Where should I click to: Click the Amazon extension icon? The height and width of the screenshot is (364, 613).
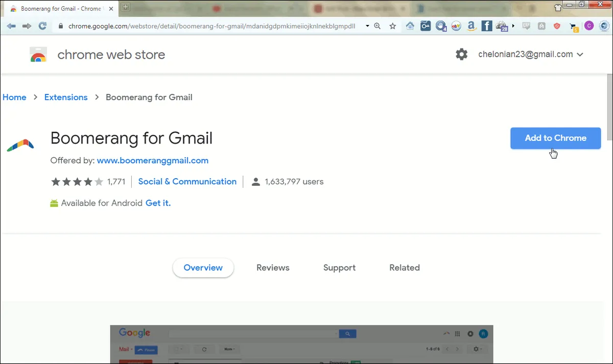(x=471, y=27)
